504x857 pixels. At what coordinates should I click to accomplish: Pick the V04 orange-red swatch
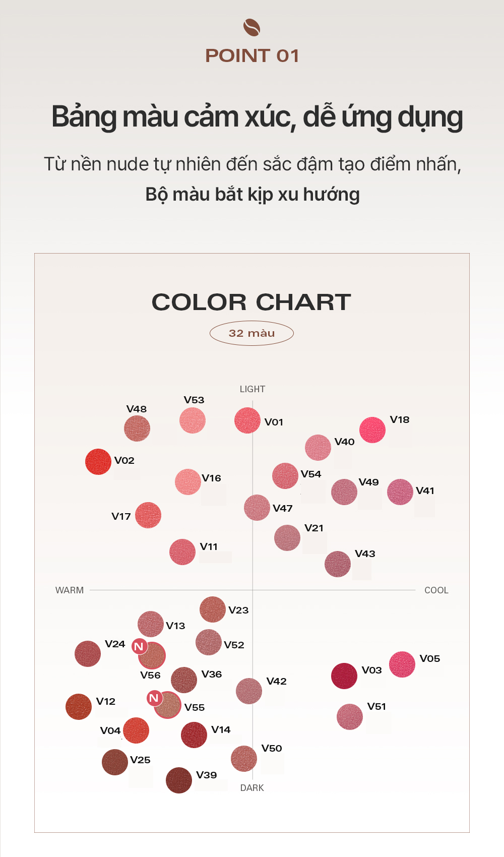coord(136,730)
